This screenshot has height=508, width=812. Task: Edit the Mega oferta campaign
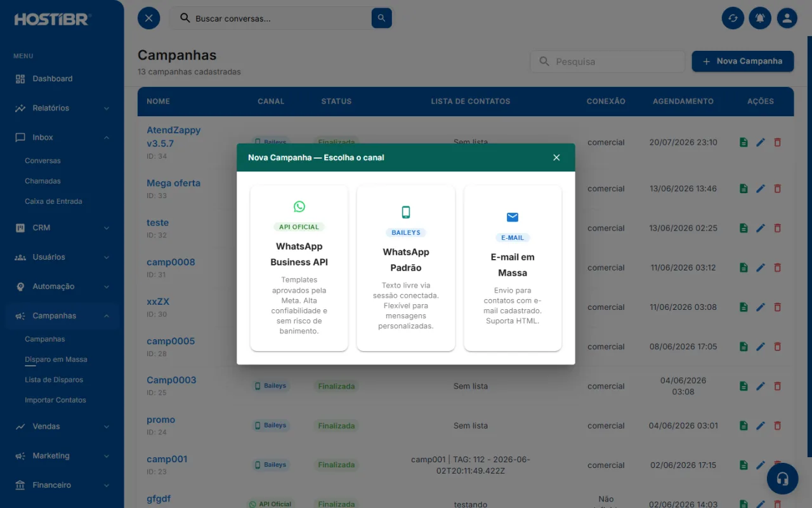click(761, 189)
